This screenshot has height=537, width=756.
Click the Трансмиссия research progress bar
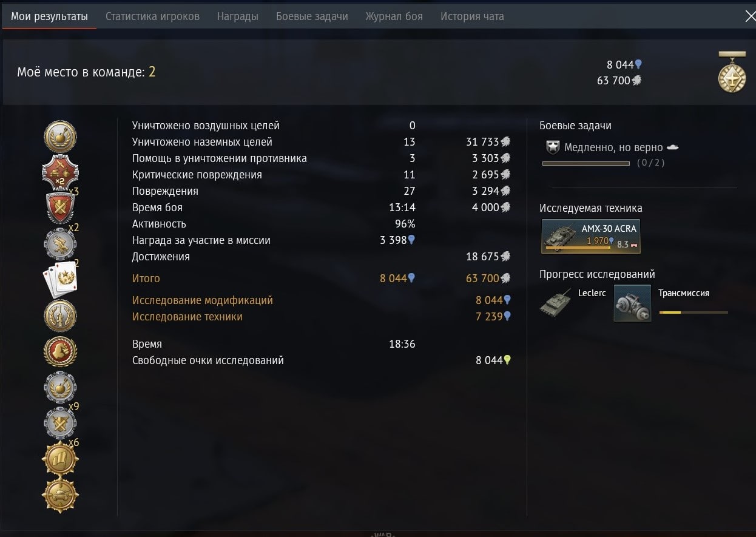coord(694,312)
